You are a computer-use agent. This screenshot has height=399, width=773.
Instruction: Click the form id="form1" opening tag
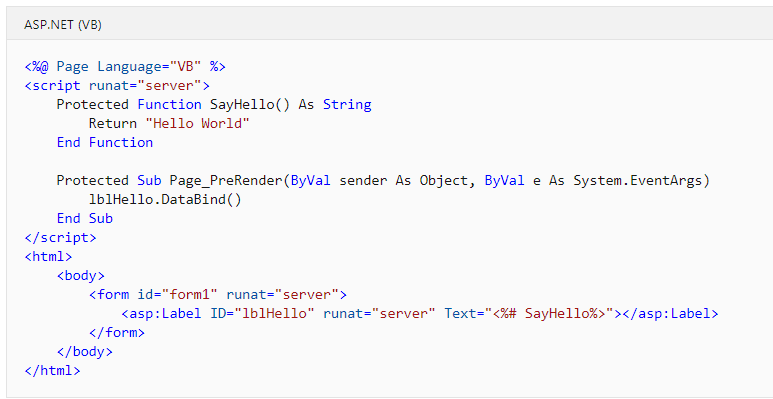pos(218,295)
